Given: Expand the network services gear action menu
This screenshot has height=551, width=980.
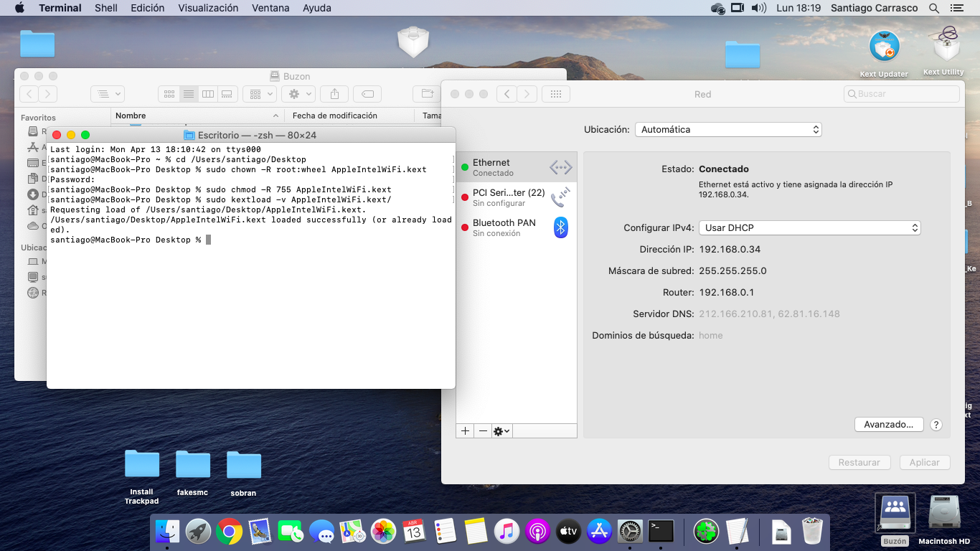Looking at the screenshot, I should click(x=501, y=431).
